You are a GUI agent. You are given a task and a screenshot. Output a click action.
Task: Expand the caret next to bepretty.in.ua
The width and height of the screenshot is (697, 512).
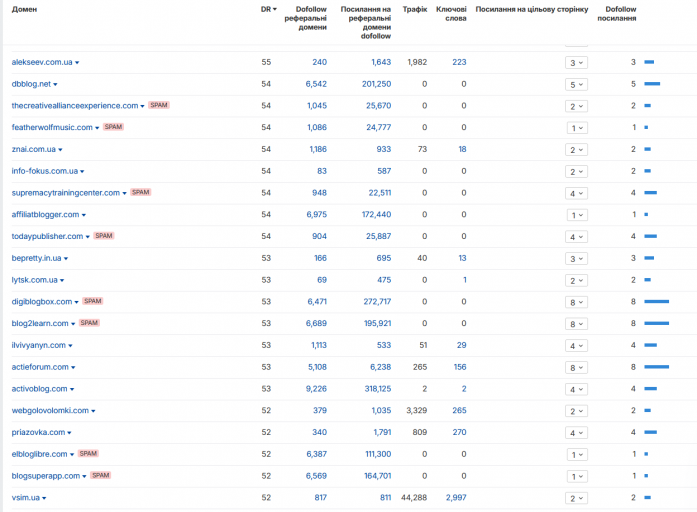(66, 259)
